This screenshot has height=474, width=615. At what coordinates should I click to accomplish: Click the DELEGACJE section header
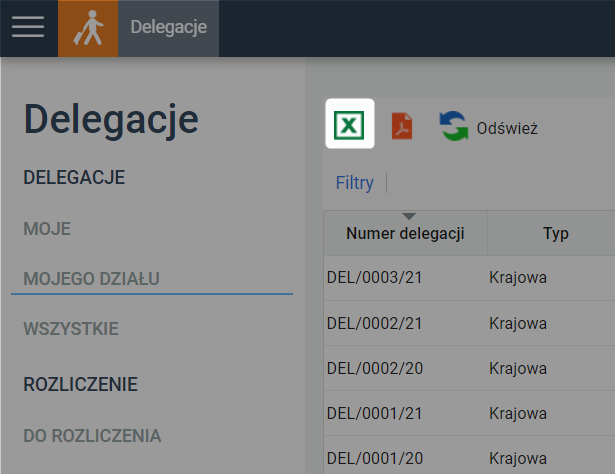click(74, 177)
